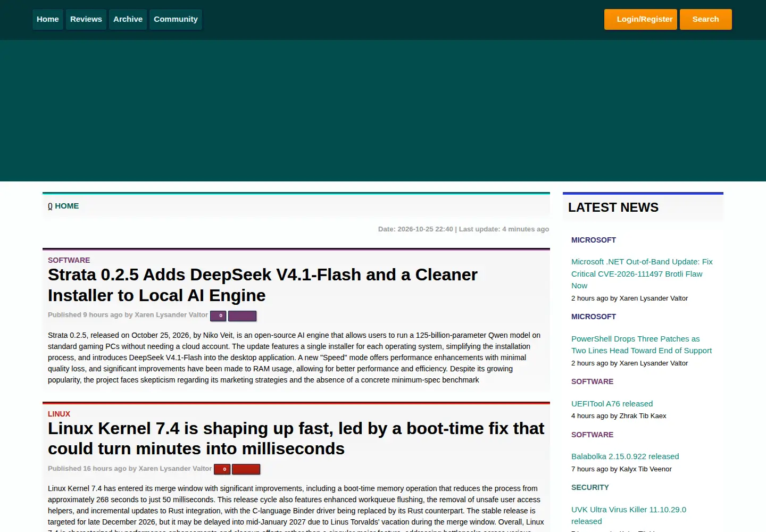766x532 pixels.
Task: Click the red comment count on Linux Kernel article
Action: pos(222,469)
